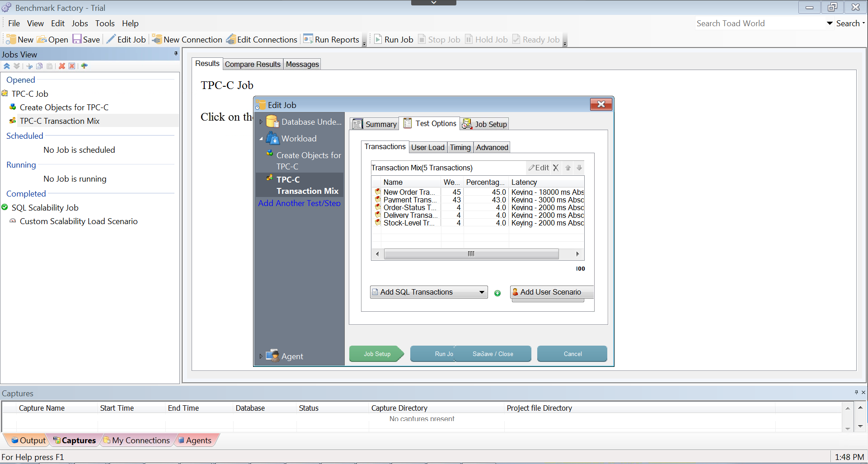Open Edit Connections from toolbar
Viewport: 868px width, 464px height.
click(262, 40)
